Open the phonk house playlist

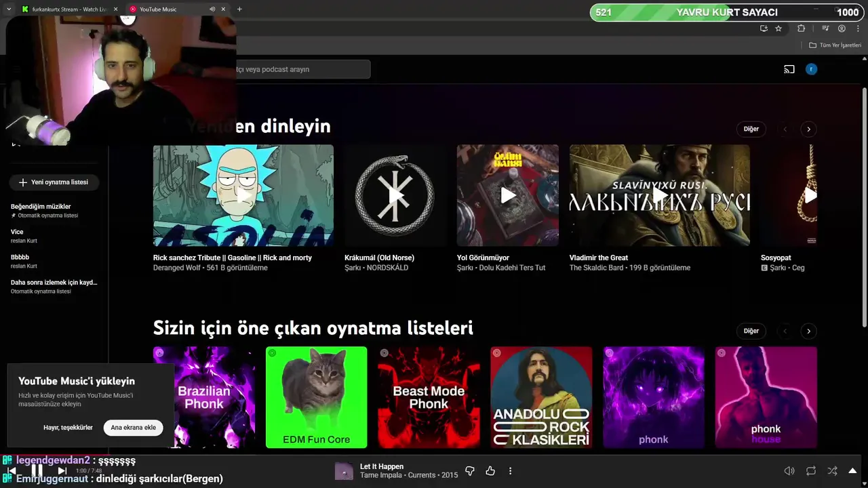coord(766,397)
